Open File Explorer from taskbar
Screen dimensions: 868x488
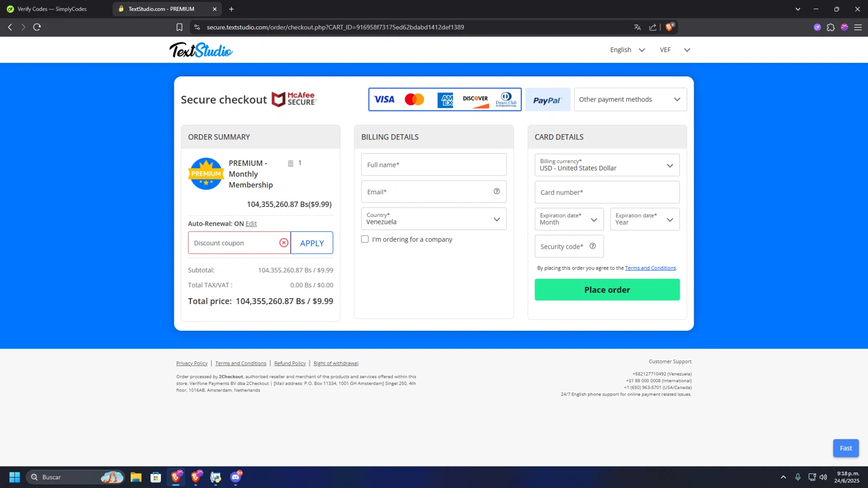(x=136, y=477)
